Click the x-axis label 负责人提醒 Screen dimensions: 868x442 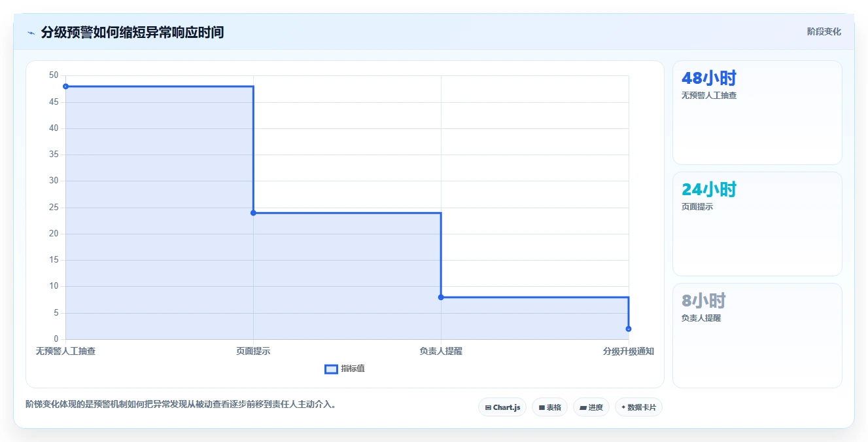(x=441, y=352)
